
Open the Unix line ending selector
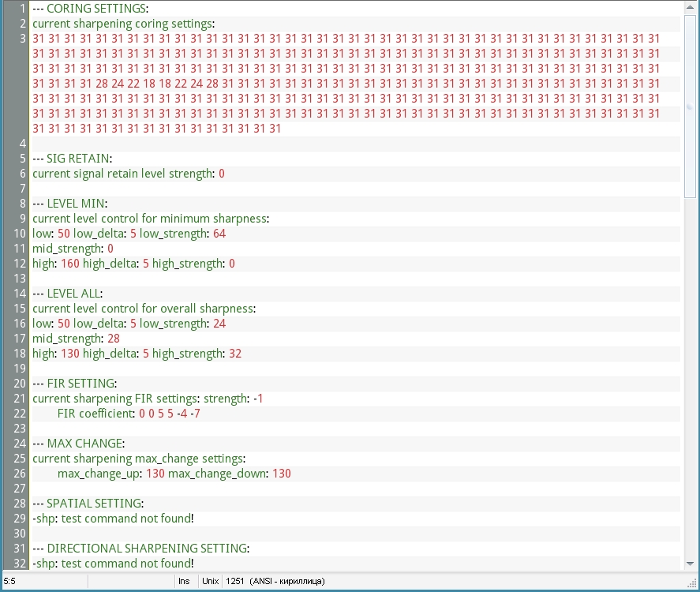pos(210,582)
